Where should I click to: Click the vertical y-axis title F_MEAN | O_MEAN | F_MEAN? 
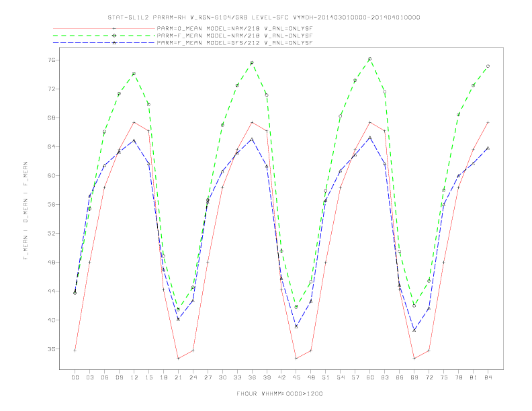coord(26,211)
